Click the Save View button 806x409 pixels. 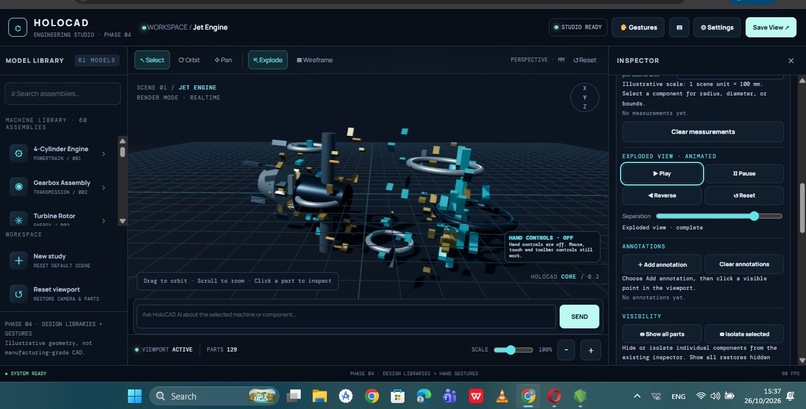771,27
